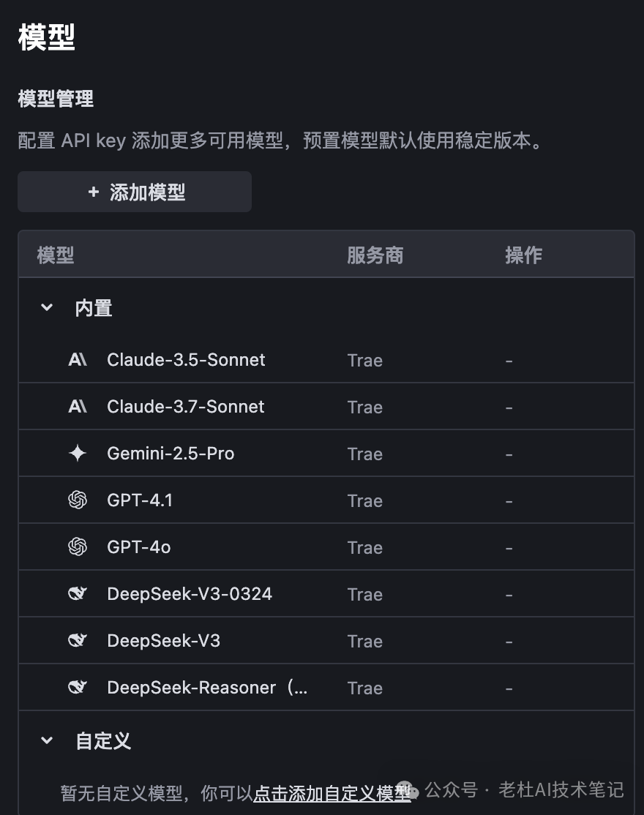Click the whale icon beside DeepSeek-Reasoner
Screen dimensions: 644x815
pos(77,688)
